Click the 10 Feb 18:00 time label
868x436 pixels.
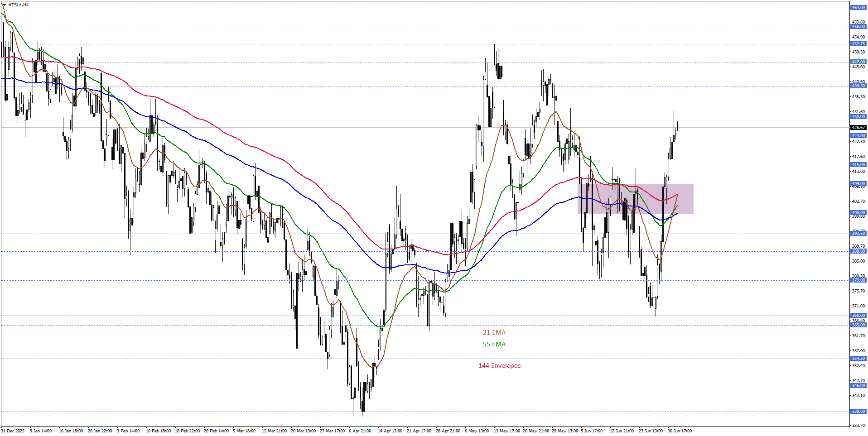point(158,431)
